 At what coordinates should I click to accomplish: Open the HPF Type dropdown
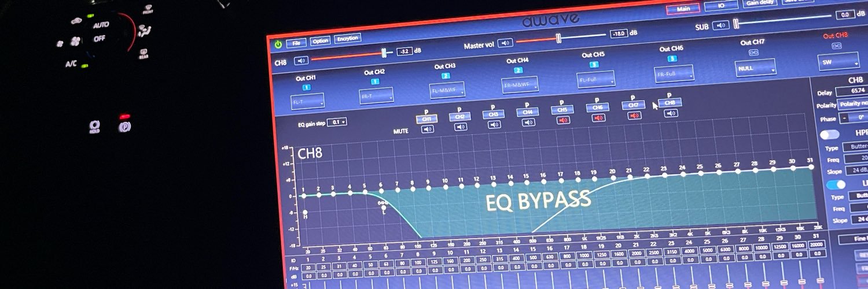click(856, 147)
